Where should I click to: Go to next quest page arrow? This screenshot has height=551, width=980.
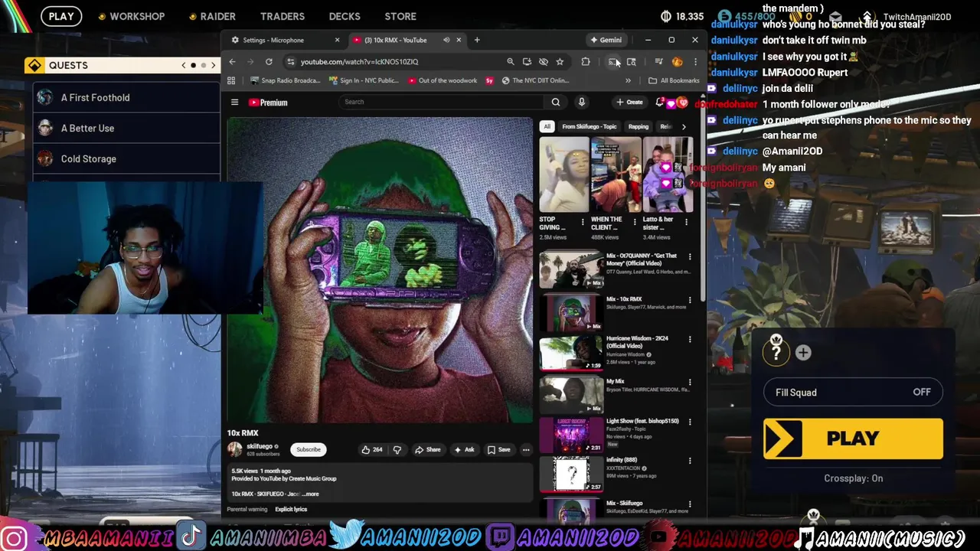tap(214, 65)
